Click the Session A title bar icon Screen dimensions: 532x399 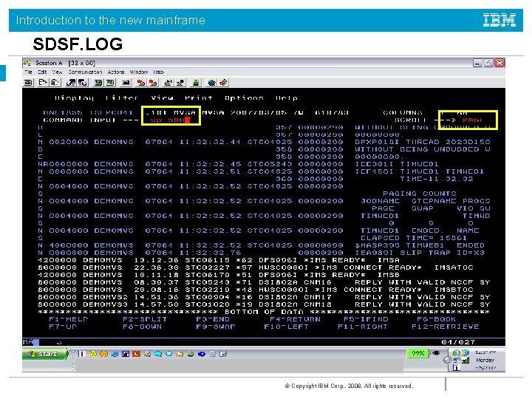pos(27,63)
